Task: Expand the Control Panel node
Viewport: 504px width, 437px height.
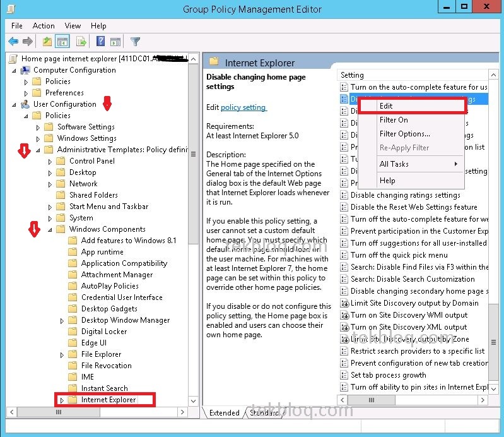Action: pos(50,162)
